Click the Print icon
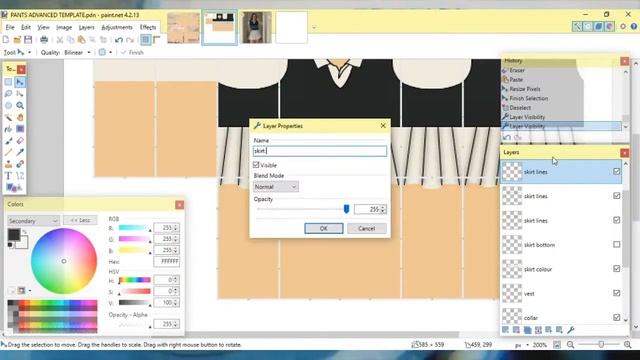 point(44,40)
